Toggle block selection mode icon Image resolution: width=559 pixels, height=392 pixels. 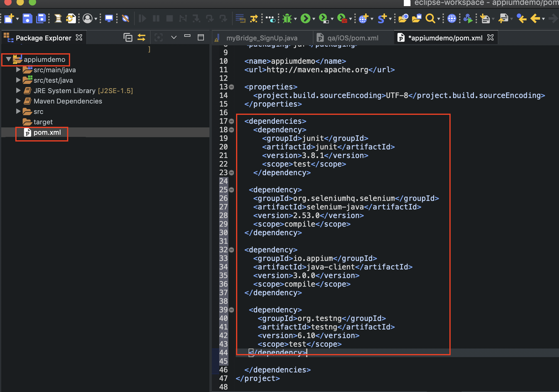pos(254,19)
